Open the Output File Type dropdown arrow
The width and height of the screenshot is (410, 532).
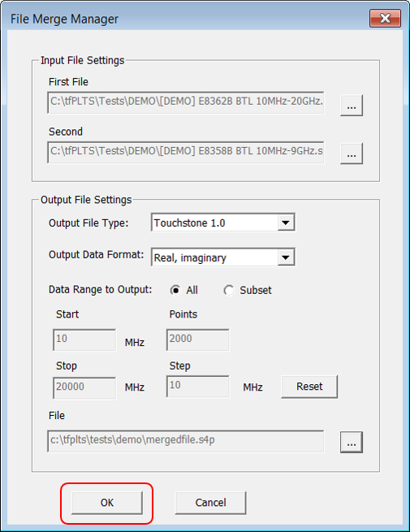[286, 223]
